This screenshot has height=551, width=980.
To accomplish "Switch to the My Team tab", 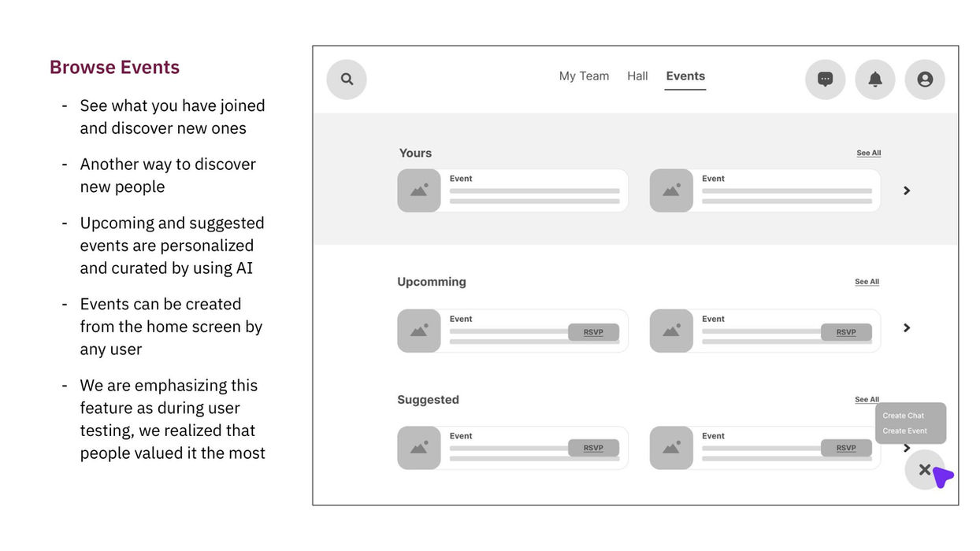I will click(x=584, y=76).
